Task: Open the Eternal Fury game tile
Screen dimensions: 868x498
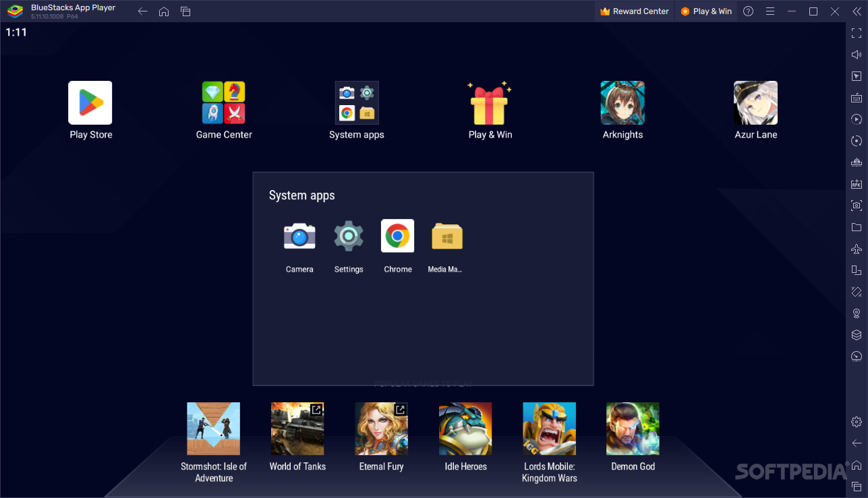Action: pos(381,429)
